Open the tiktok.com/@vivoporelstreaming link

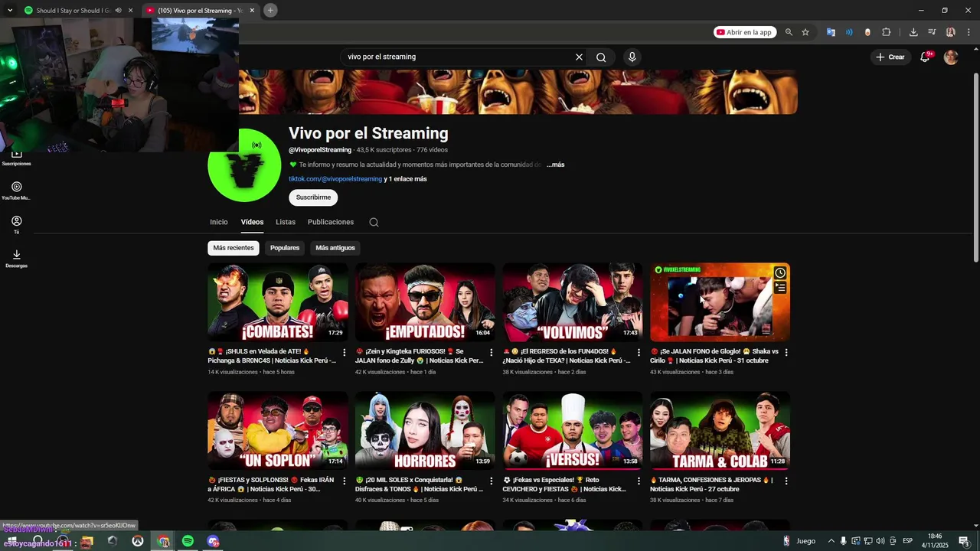pos(335,179)
